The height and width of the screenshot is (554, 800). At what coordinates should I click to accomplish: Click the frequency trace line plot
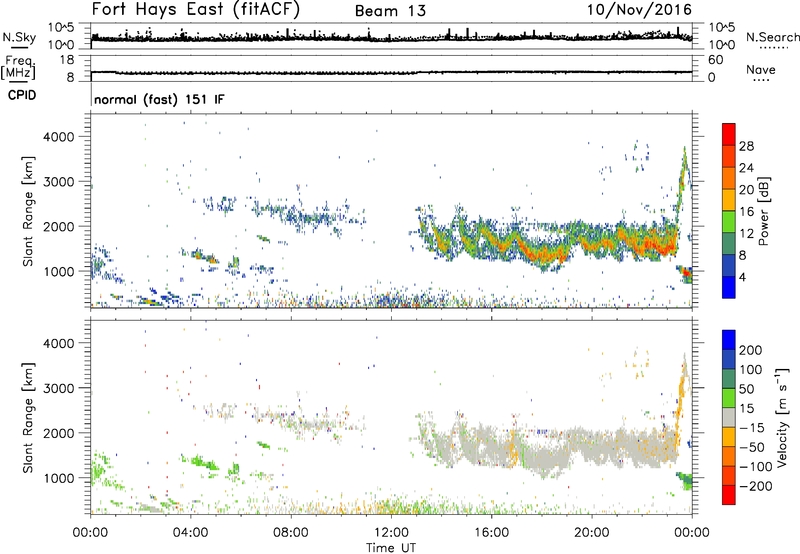tap(391, 72)
